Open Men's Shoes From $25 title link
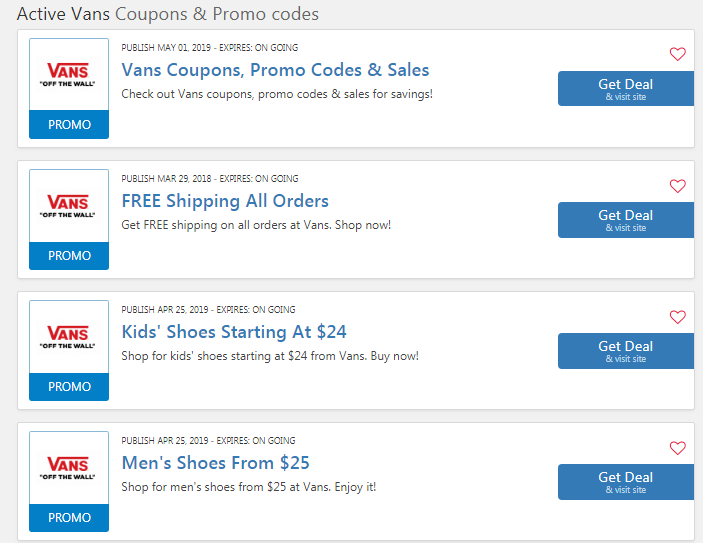The height and width of the screenshot is (543, 703). [x=216, y=463]
